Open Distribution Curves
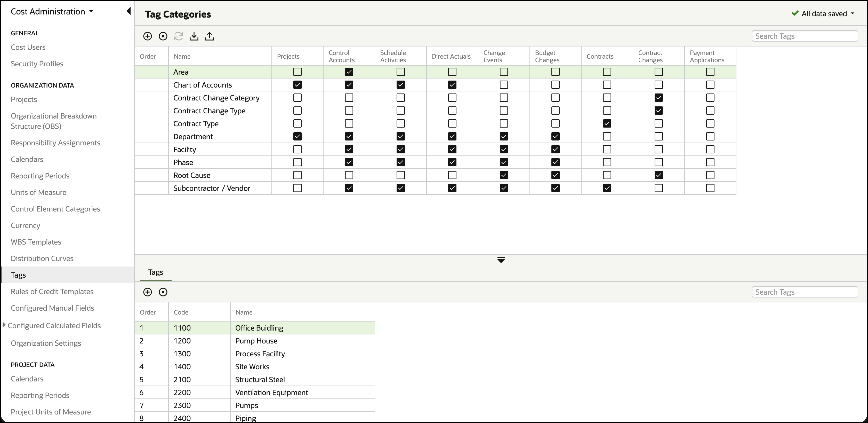Screen dimensions: 868x423 pos(42,258)
